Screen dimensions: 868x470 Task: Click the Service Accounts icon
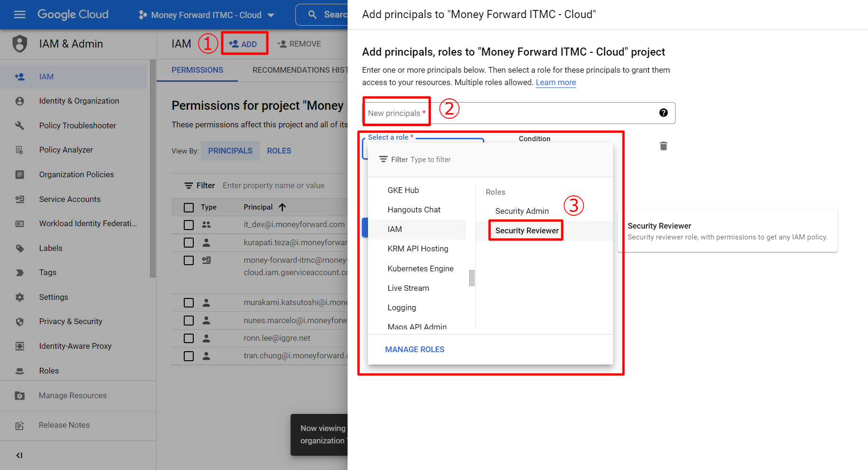[x=19, y=199]
